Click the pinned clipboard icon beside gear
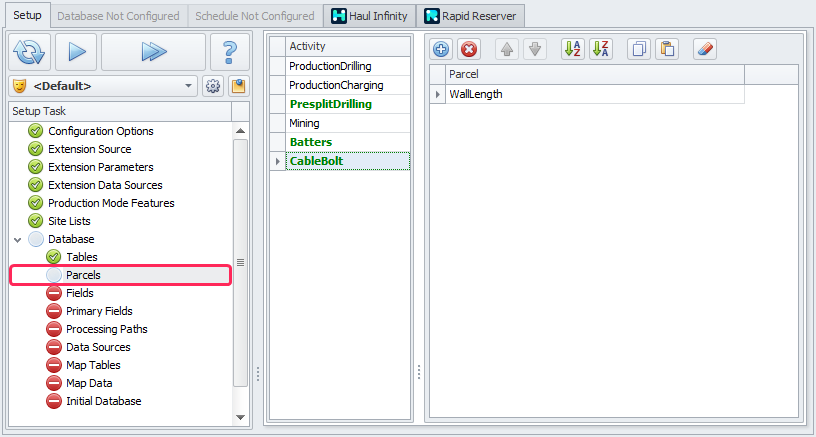This screenshot has height=437, width=816. [x=238, y=86]
